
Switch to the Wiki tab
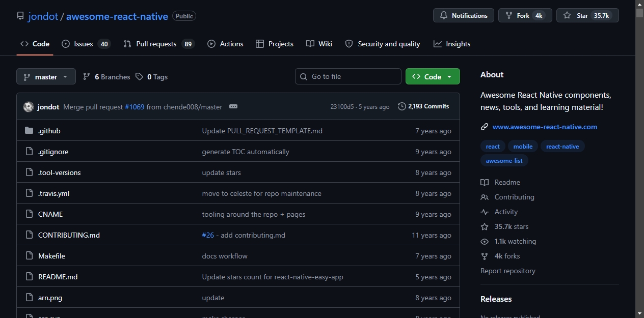click(x=319, y=44)
